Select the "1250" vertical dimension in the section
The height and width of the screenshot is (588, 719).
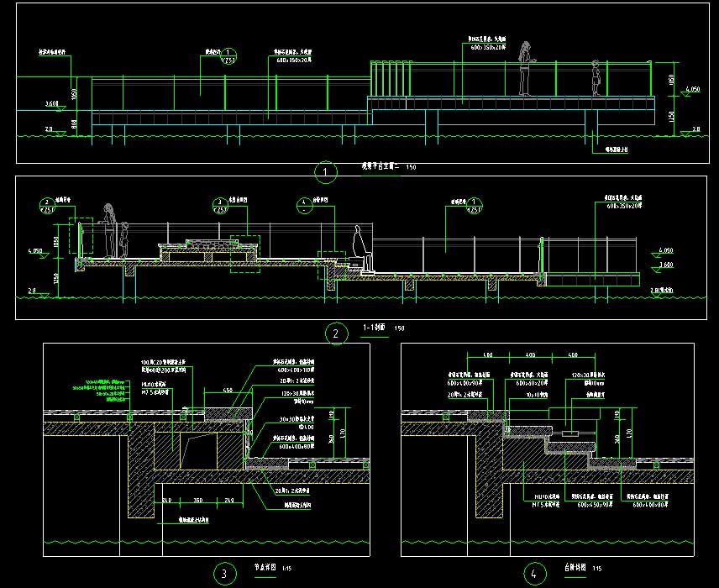click(x=56, y=278)
